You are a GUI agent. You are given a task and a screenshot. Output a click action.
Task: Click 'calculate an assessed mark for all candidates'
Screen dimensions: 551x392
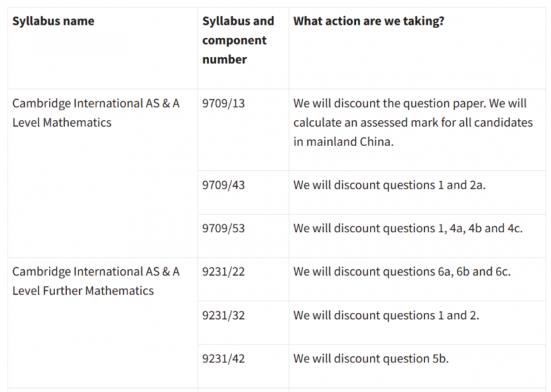413,123
